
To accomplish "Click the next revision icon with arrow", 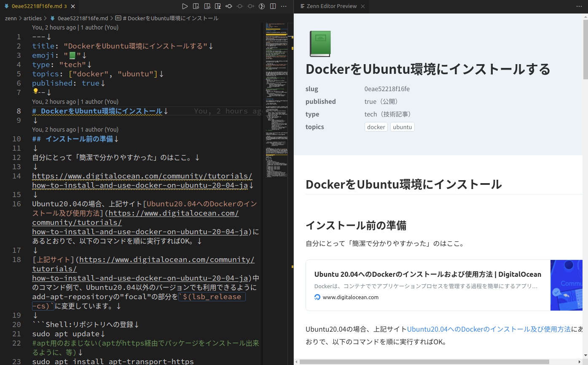I will tap(250, 6).
